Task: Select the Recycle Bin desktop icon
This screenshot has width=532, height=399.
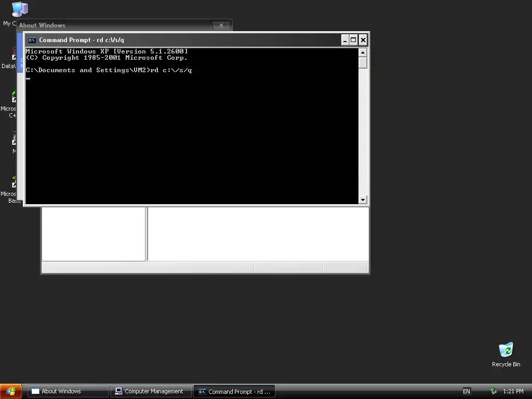Action: coord(506,354)
